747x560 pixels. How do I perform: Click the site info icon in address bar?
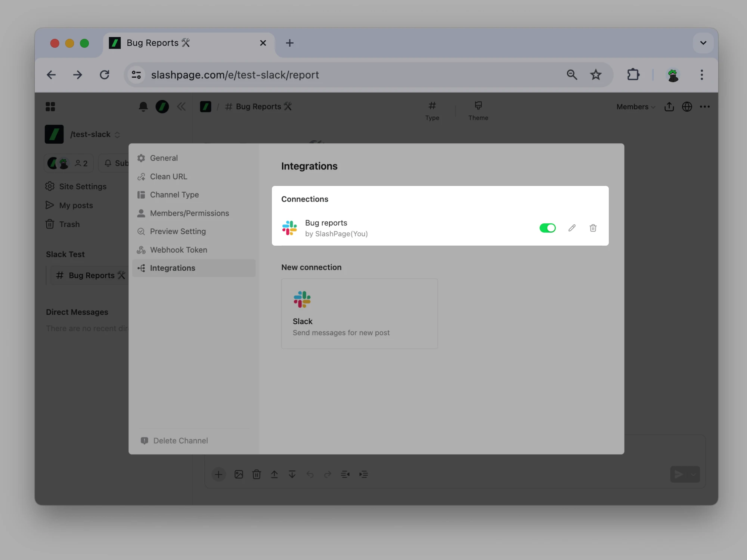136,75
